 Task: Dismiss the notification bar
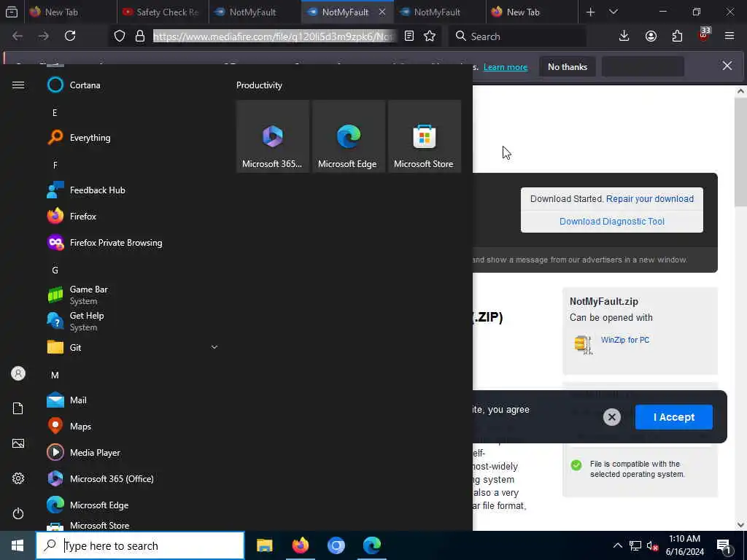coord(727,66)
